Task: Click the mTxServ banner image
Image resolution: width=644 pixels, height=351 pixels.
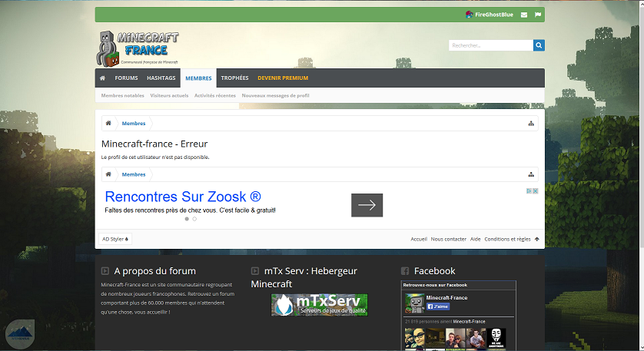Action: point(320,305)
